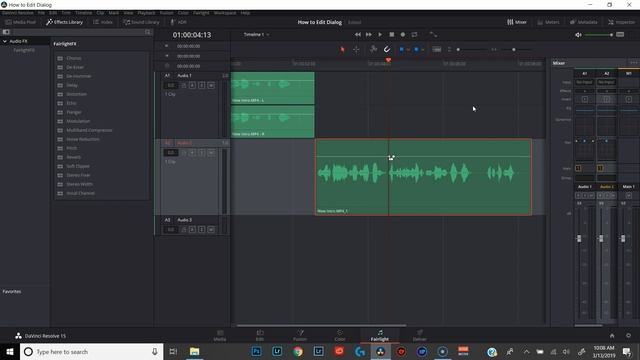Select the Vocal Channel effect
This screenshot has height=360, width=640.
[x=80, y=193]
